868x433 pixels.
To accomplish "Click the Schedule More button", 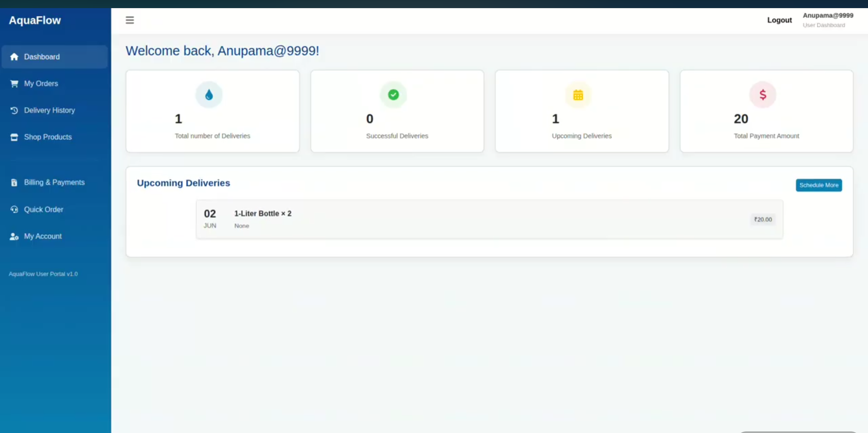I will tap(819, 185).
